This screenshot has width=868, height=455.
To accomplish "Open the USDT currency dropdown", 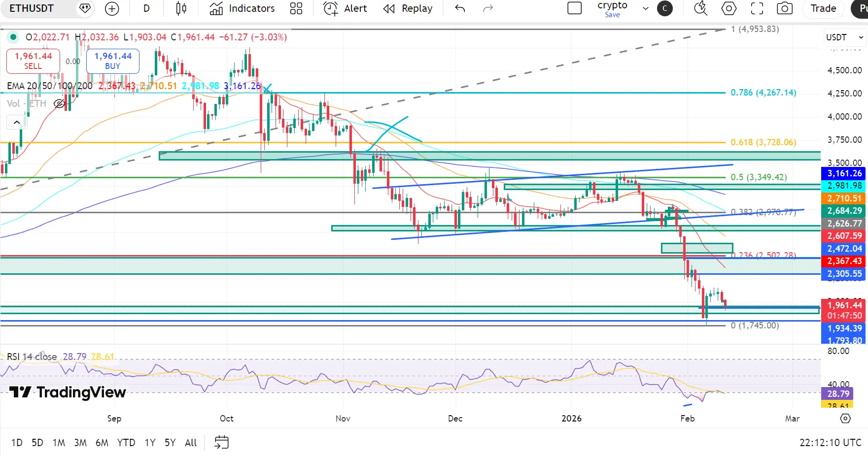I will coord(845,37).
